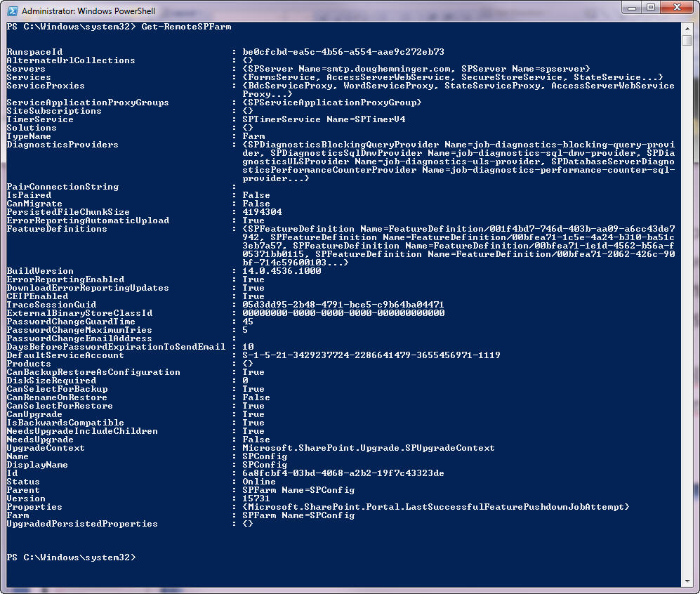This screenshot has width=700, height=594.
Task: Click the AlternateUrlCollections property name
Action: coord(70,60)
